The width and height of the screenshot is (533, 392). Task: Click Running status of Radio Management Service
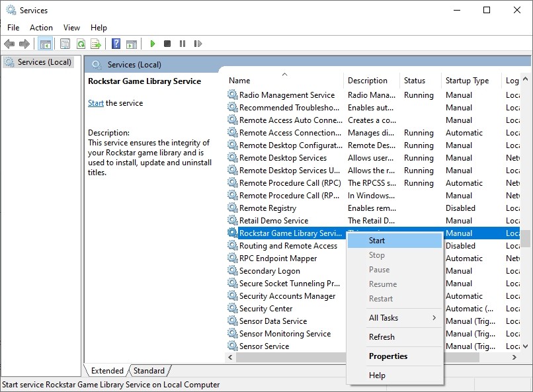(419, 95)
